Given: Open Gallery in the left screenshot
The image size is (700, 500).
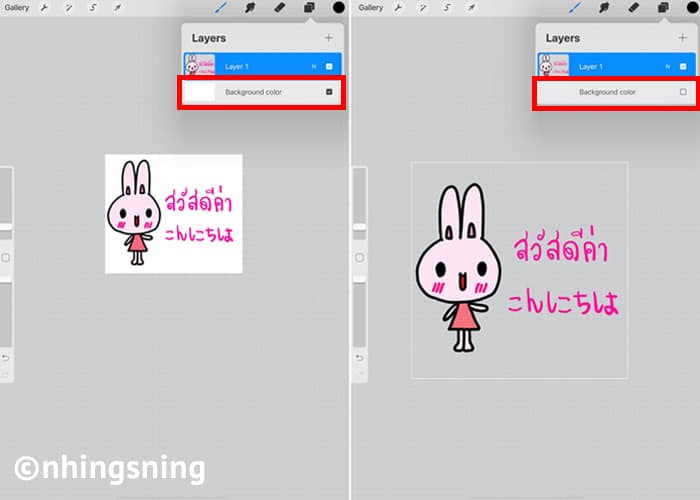Looking at the screenshot, I should click(17, 8).
